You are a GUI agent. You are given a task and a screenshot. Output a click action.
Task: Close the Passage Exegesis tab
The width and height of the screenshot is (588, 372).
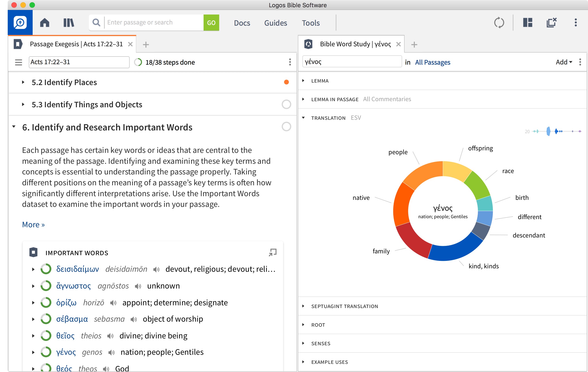130,44
